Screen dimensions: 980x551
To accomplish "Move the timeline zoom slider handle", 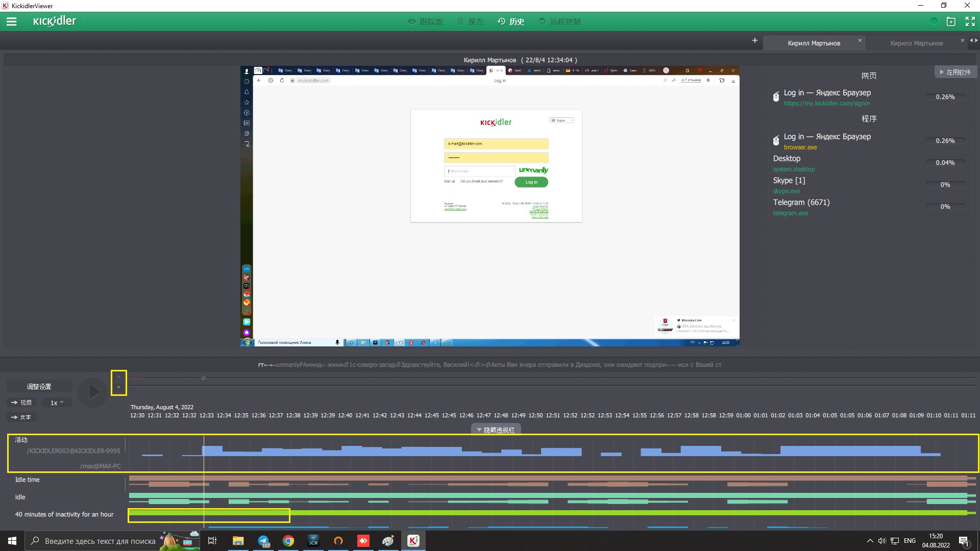I will point(203,378).
